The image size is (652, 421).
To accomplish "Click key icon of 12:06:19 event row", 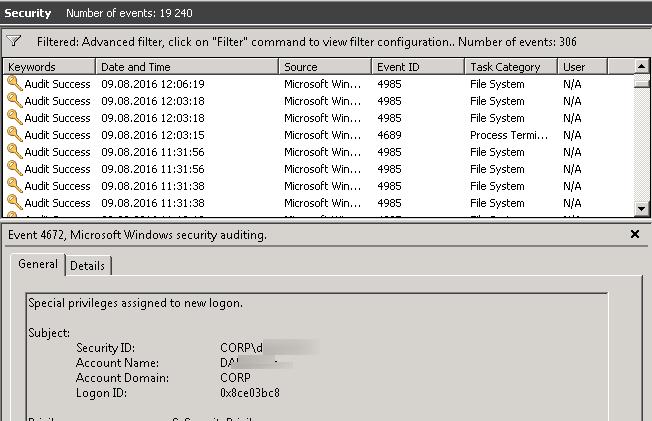I will [14, 84].
